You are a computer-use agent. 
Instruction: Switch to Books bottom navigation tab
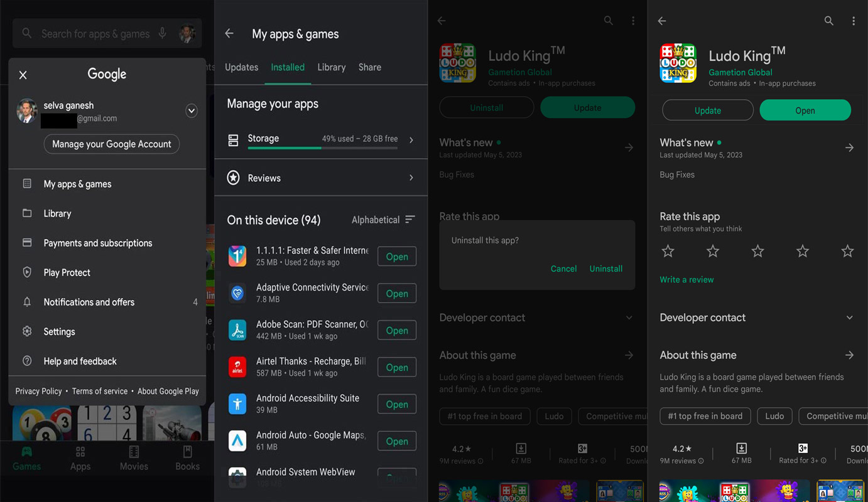[187, 459]
